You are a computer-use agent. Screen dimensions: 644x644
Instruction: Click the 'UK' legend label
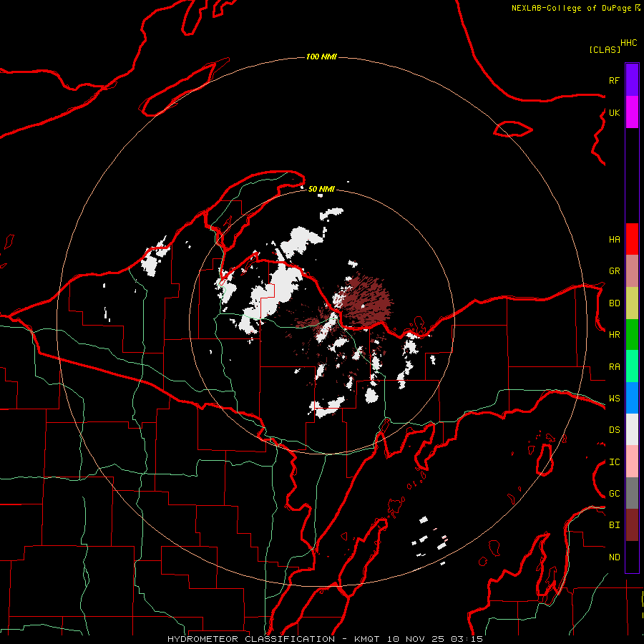click(x=614, y=112)
